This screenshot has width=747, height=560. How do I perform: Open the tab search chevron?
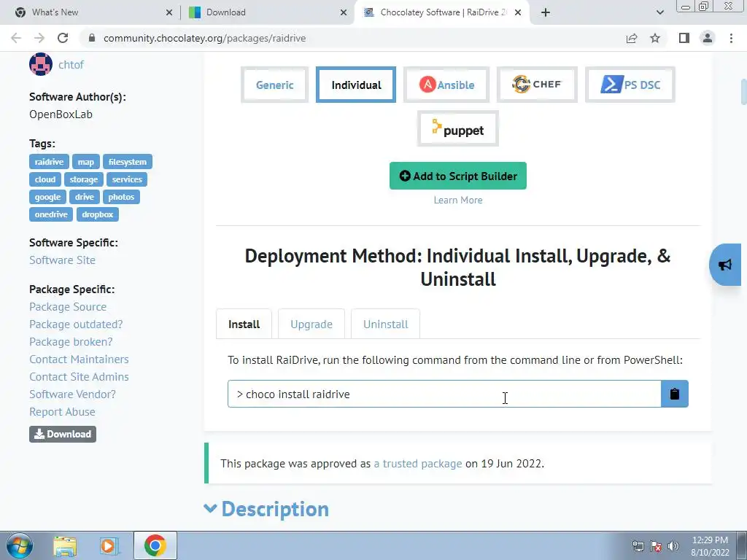(x=659, y=12)
